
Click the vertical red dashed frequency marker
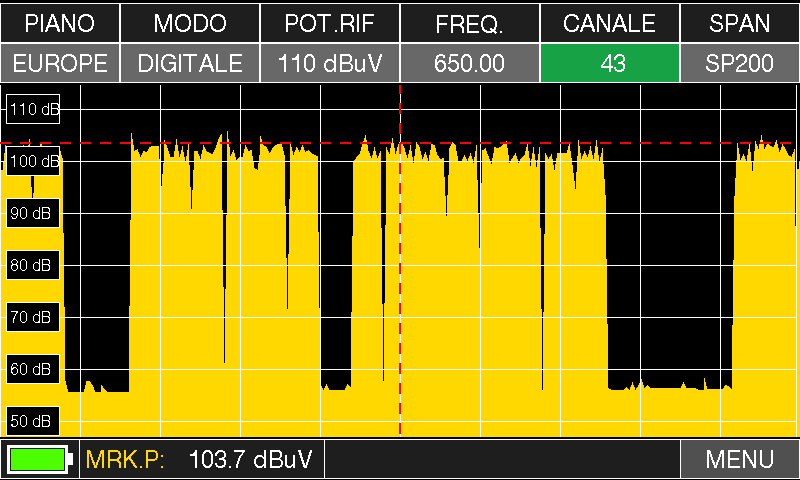[400, 260]
